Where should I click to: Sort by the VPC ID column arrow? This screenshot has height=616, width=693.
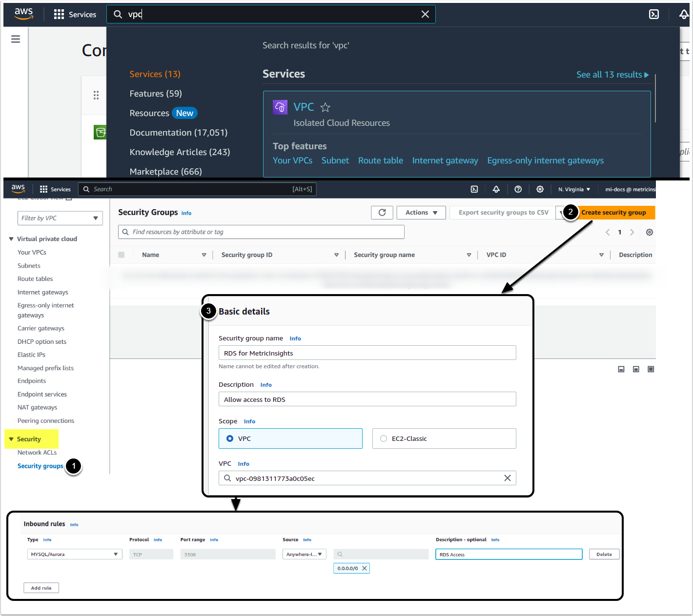tap(601, 255)
